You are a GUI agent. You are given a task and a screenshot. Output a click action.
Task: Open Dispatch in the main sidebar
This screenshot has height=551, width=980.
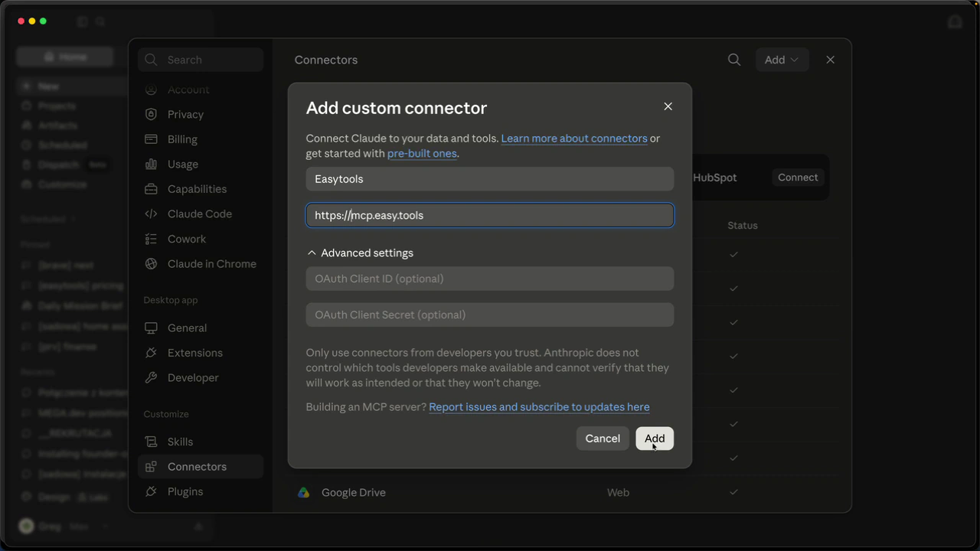pos(59,165)
